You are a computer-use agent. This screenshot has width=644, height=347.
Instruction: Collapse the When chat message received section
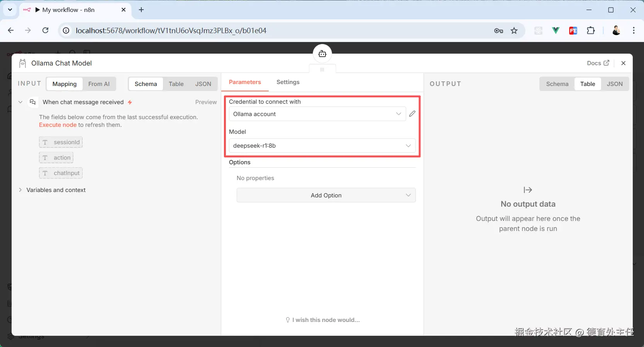tap(20, 102)
